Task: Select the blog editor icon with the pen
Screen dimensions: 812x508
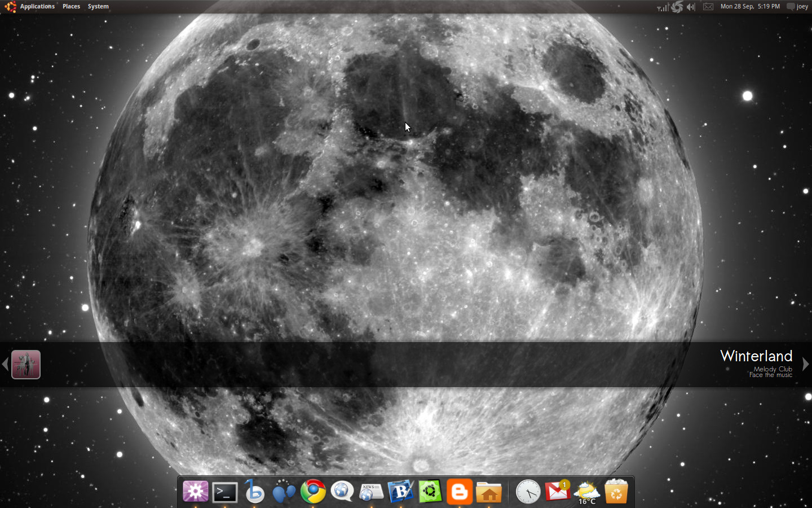Action: (401, 492)
